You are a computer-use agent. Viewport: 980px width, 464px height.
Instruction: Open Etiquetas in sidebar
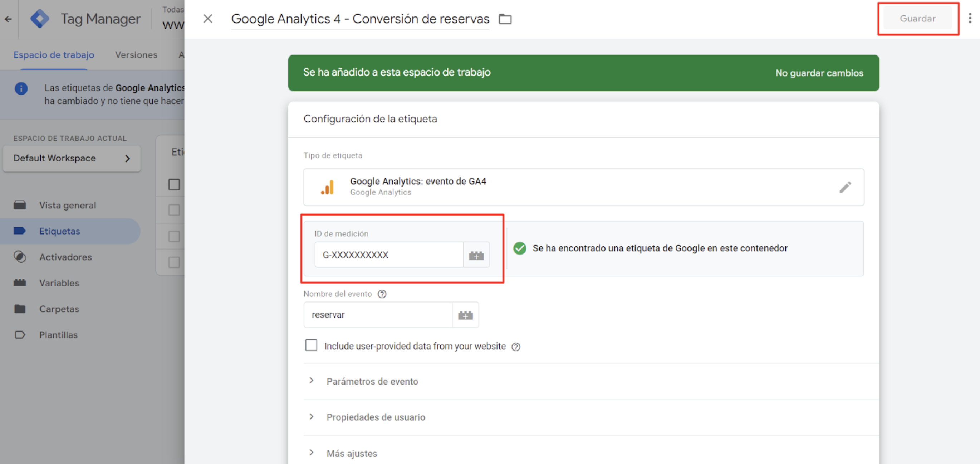tap(70, 231)
